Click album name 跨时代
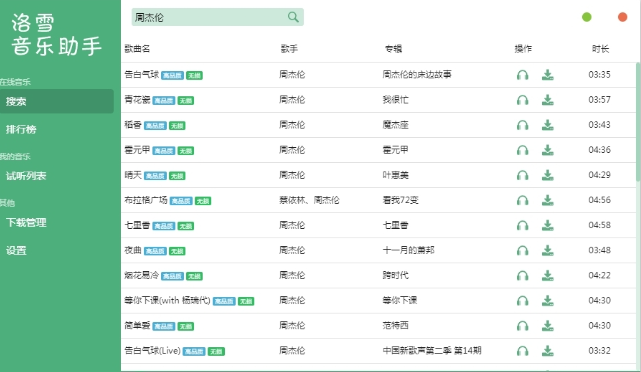This screenshot has width=641, height=372. (x=395, y=275)
